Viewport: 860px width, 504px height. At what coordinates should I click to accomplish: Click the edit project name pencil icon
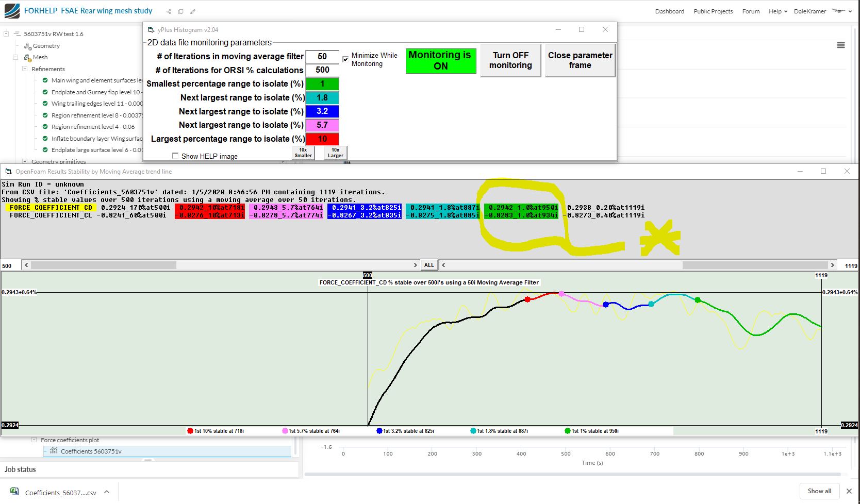(x=193, y=11)
